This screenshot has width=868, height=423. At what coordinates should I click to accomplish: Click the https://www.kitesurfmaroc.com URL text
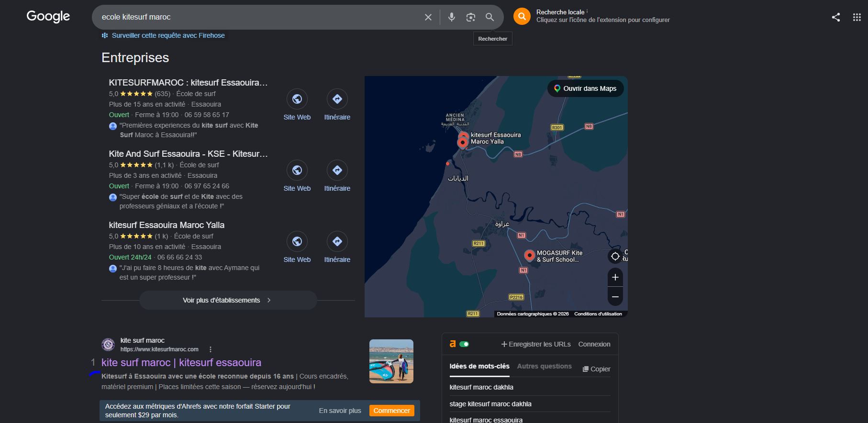coord(159,349)
